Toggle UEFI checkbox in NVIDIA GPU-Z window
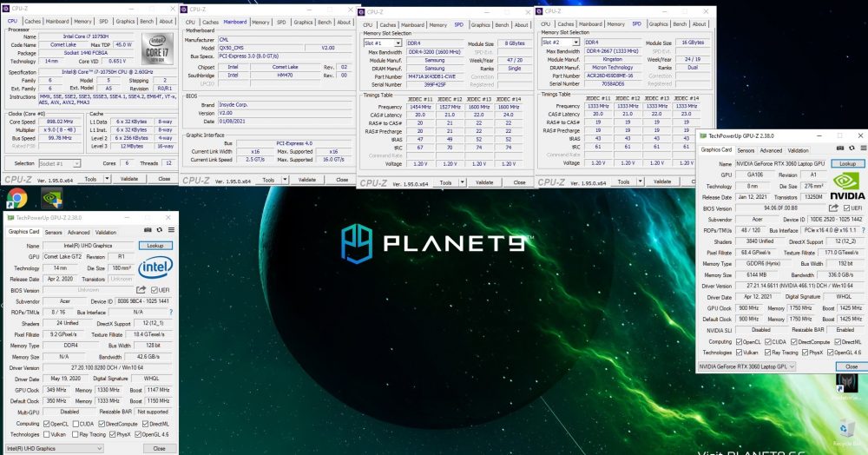The height and width of the screenshot is (455, 868). [x=847, y=208]
